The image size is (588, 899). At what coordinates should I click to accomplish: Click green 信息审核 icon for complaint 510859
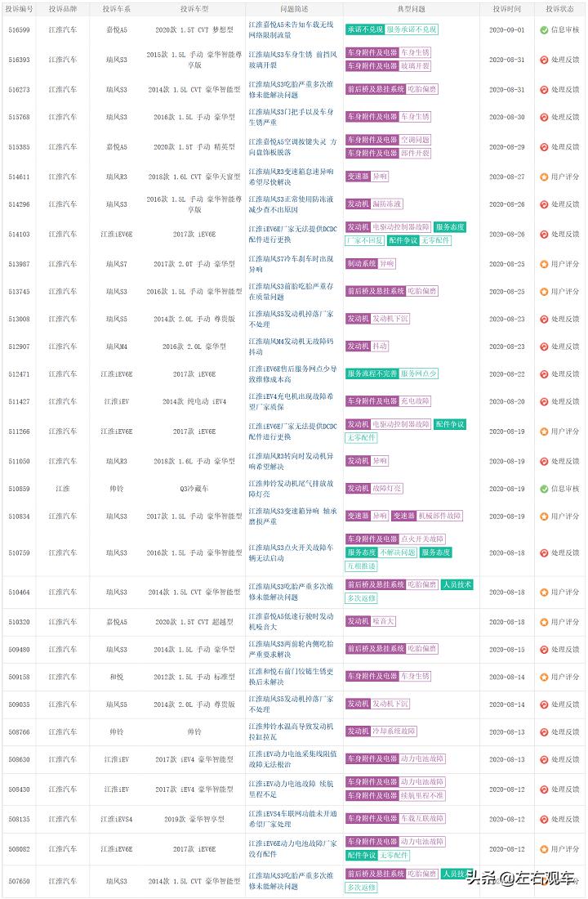click(x=544, y=489)
